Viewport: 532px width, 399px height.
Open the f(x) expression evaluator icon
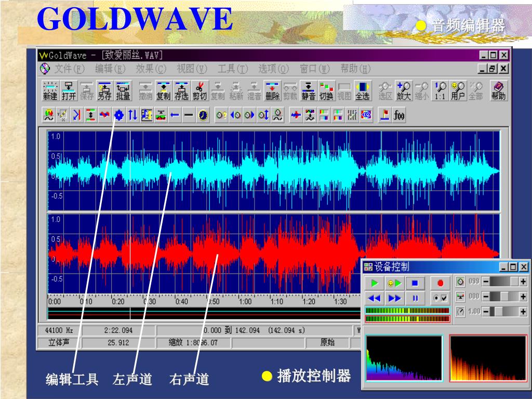[x=399, y=115]
